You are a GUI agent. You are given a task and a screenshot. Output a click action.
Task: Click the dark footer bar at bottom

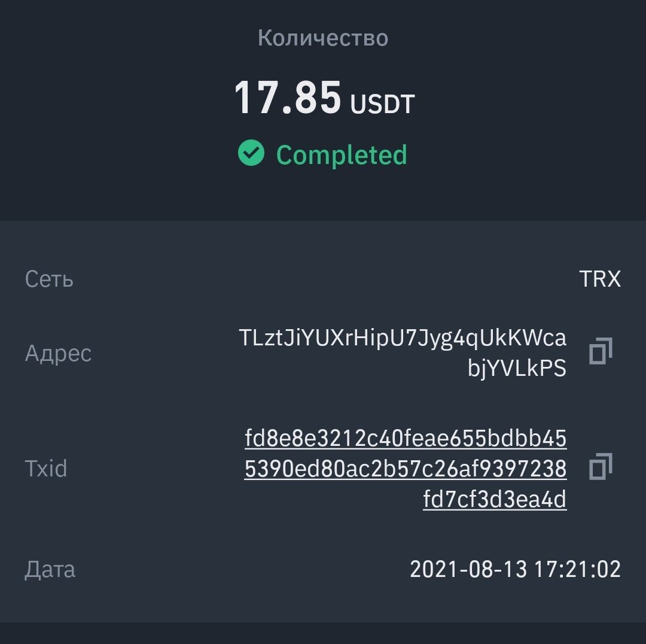(323, 633)
